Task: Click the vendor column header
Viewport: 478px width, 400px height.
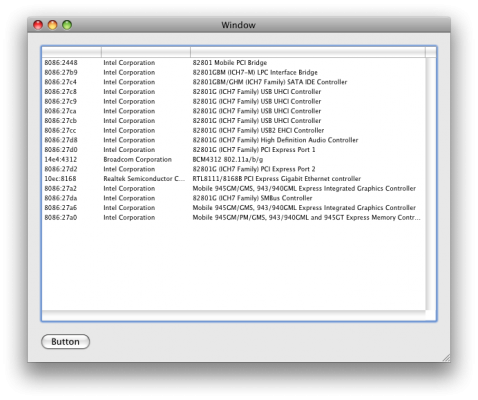Action: tap(146, 52)
